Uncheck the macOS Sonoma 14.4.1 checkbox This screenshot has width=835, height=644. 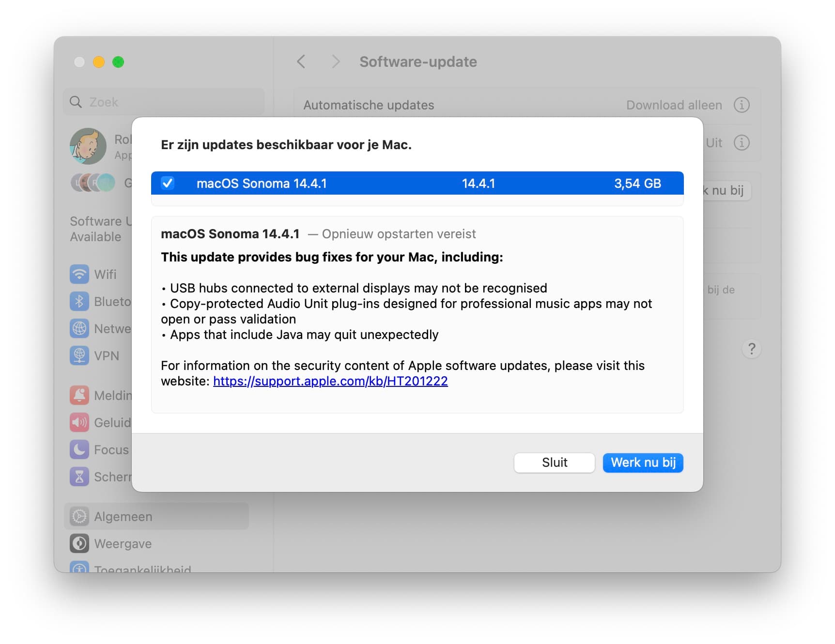pyautogui.click(x=168, y=184)
